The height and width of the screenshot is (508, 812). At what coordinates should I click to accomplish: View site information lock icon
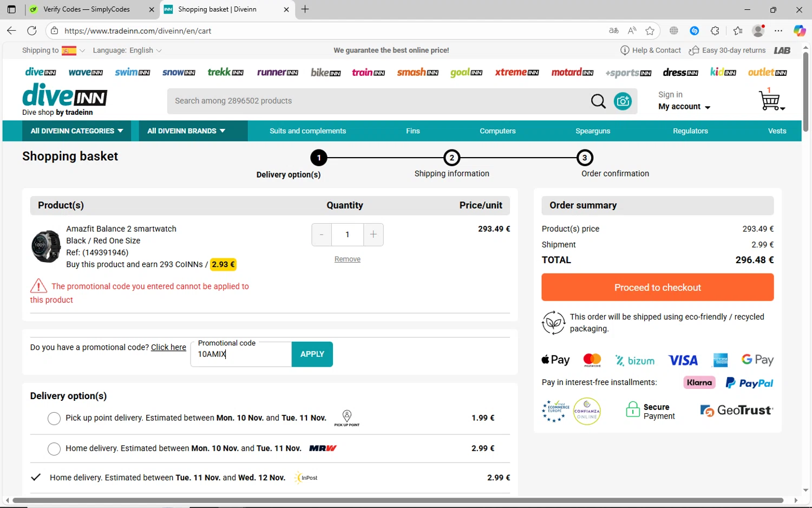coord(54,31)
